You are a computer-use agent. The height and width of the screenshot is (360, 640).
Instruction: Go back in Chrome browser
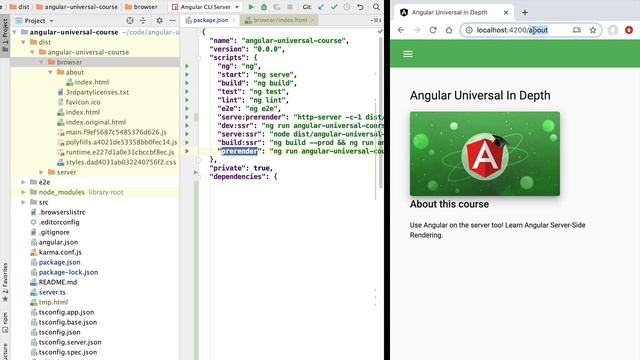pyautogui.click(x=401, y=30)
